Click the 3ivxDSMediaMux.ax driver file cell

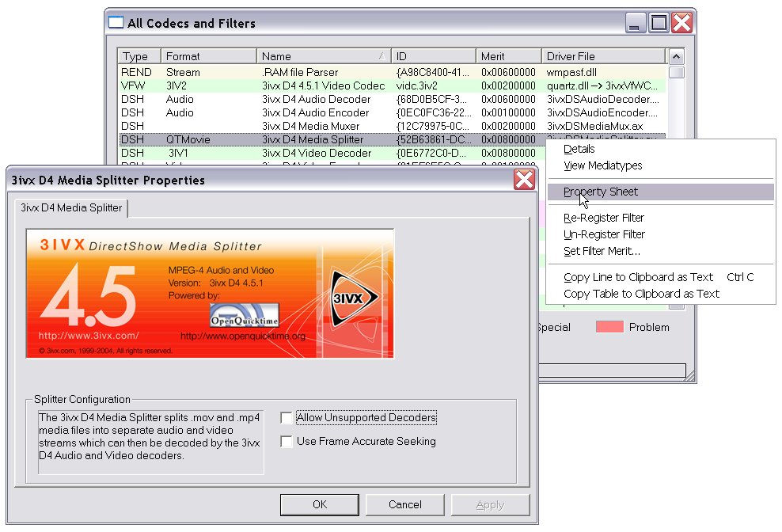coord(595,126)
